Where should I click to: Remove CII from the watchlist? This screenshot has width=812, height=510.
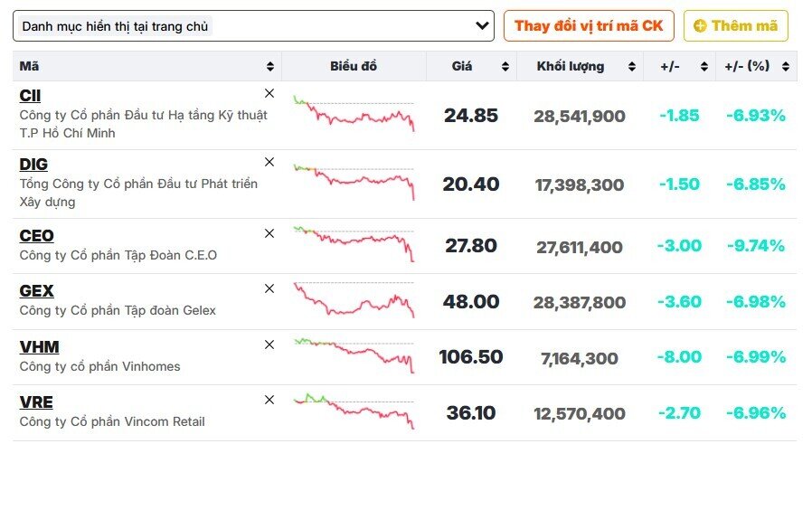pyautogui.click(x=269, y=93)
